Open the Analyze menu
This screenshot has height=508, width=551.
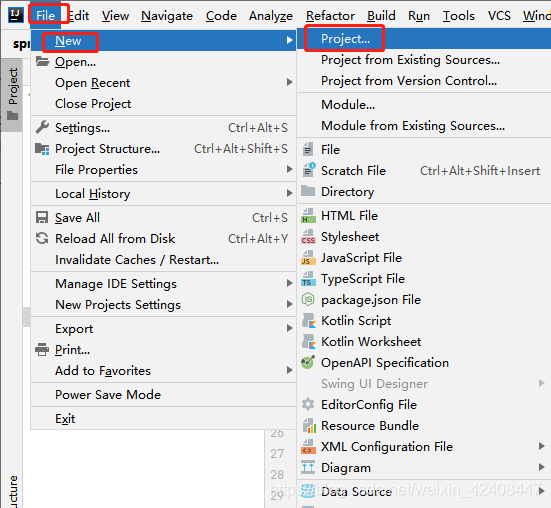coord(271,16)
